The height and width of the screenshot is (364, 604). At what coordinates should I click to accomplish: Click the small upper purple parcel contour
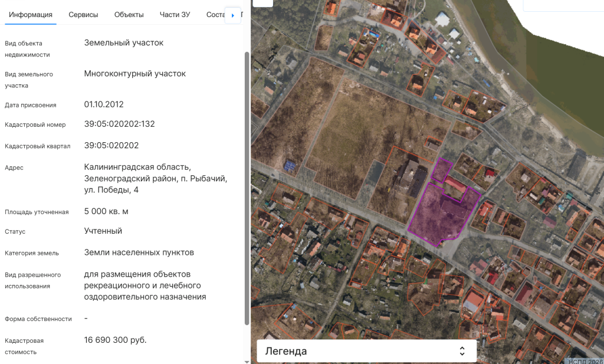tap(439, 170)
